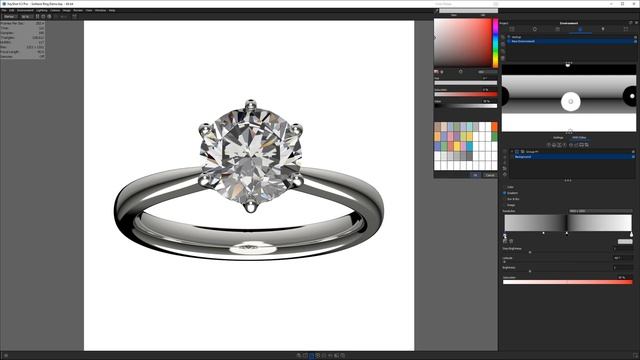Click the white gradient stop on the far end
Image resolution: width=640 pixels, height=360 pixels.
pos(631,234)
